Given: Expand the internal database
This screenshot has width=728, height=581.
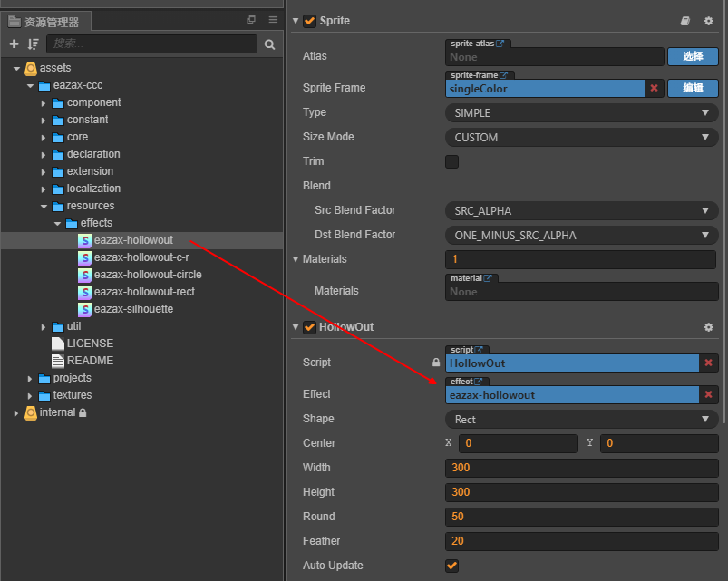Looking at the screenshot, I should coord(16,413).
